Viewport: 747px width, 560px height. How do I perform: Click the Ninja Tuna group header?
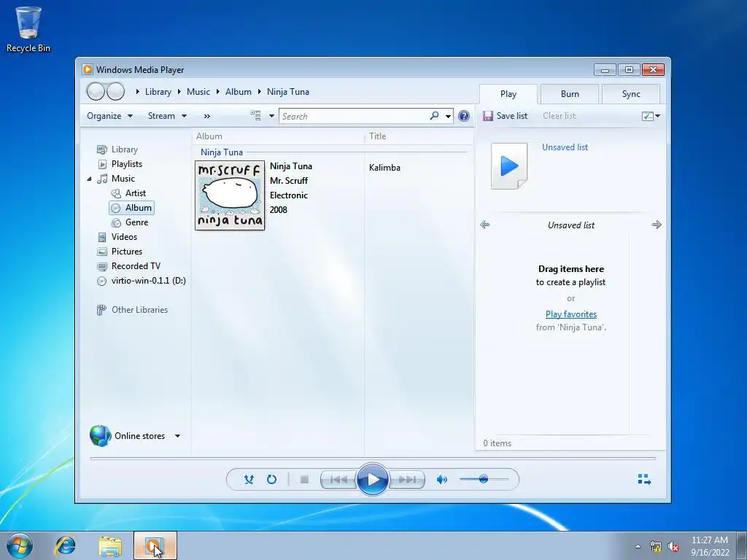pos(222,152)
